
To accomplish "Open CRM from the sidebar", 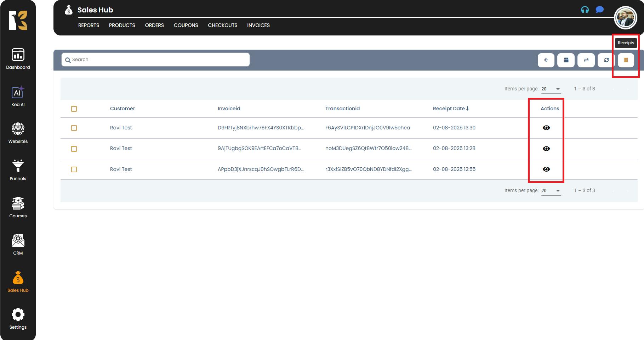I will [18, 245].
